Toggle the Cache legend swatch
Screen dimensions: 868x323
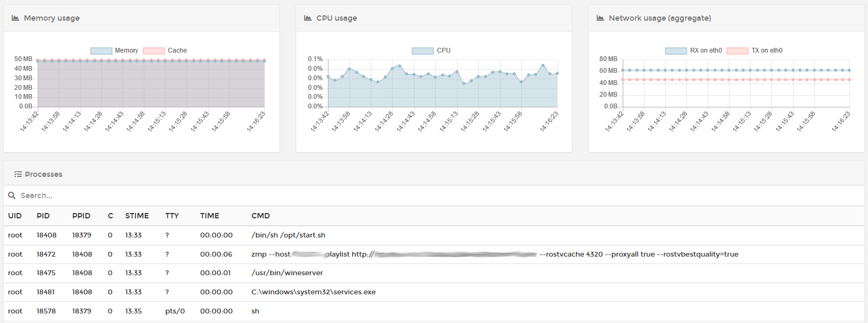coord(154,50)
